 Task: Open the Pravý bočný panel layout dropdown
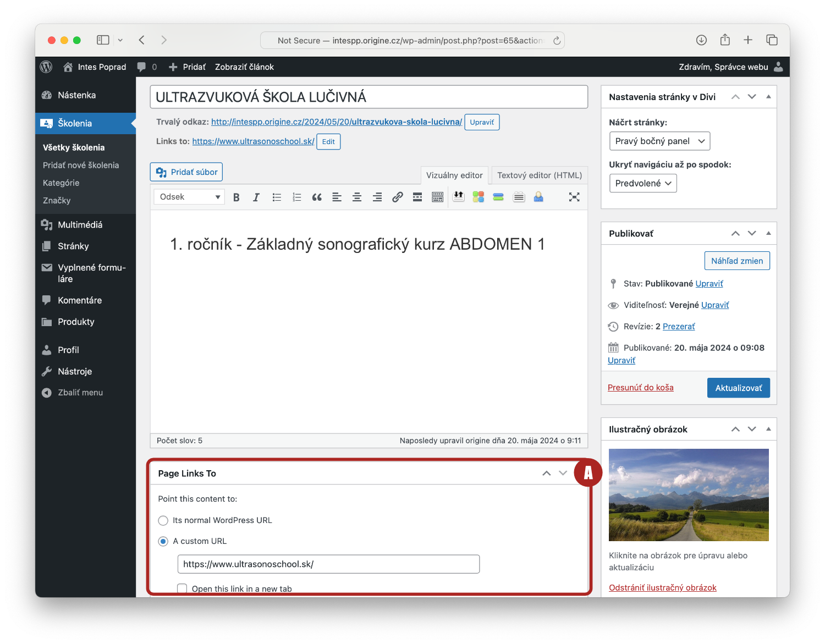pyautogui.click(x=659, y=141)
